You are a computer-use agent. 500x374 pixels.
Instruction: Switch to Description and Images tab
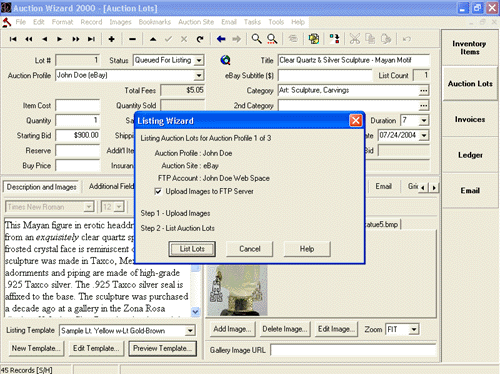click(x=42, y=187)
